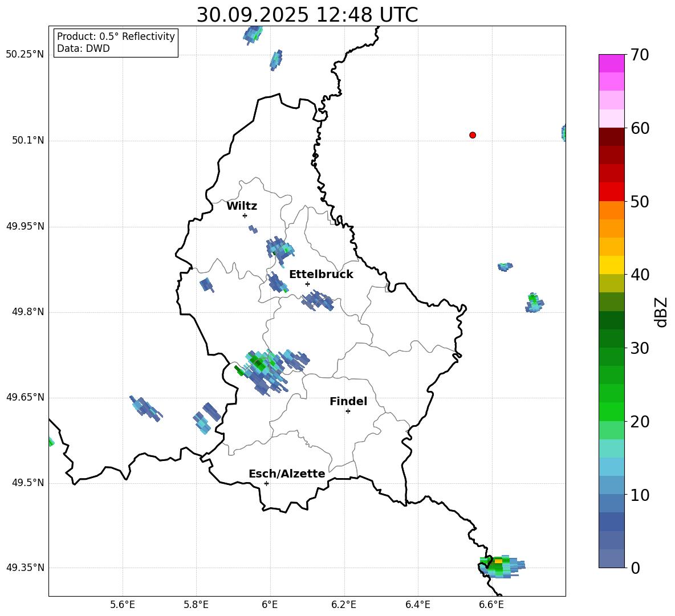Click the colorbar 20 tick label
This screenshot has height=616, width=675.
(640, 422)
